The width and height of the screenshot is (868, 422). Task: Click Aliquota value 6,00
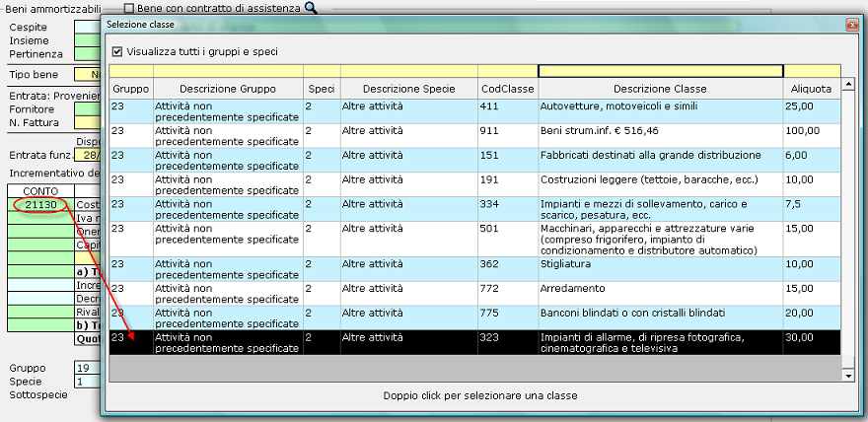[812, 160]
